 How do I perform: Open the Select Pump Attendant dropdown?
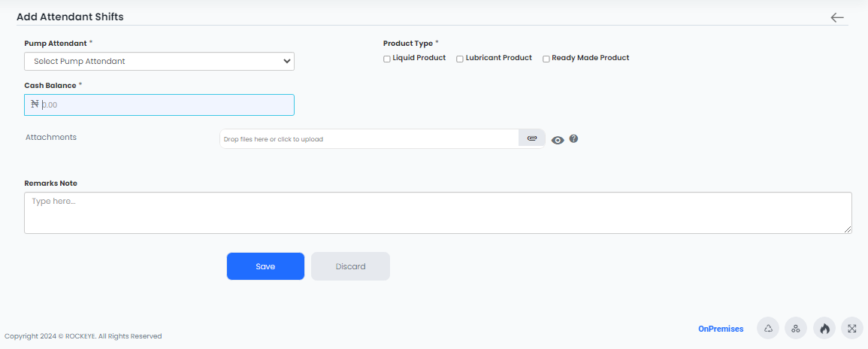[x=159, y=62]
